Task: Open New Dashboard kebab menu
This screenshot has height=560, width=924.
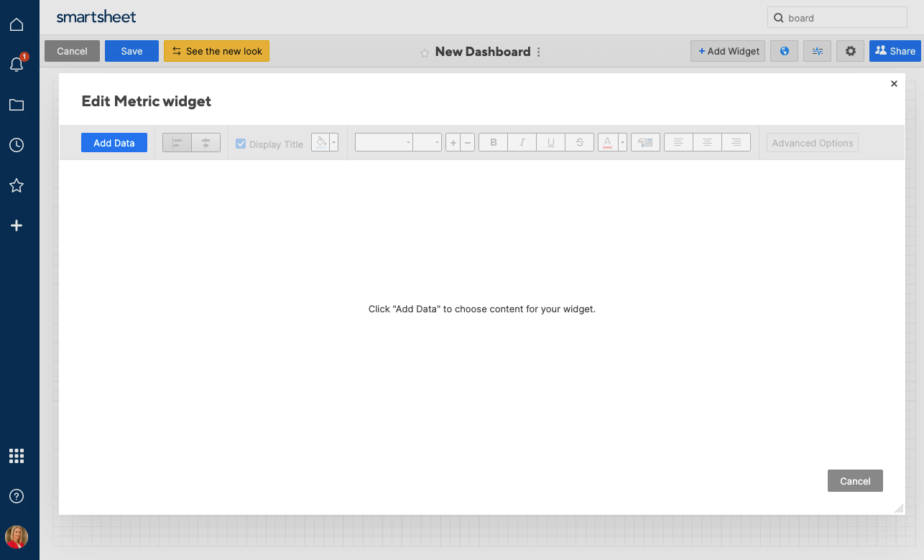Action: pos(539,52)
